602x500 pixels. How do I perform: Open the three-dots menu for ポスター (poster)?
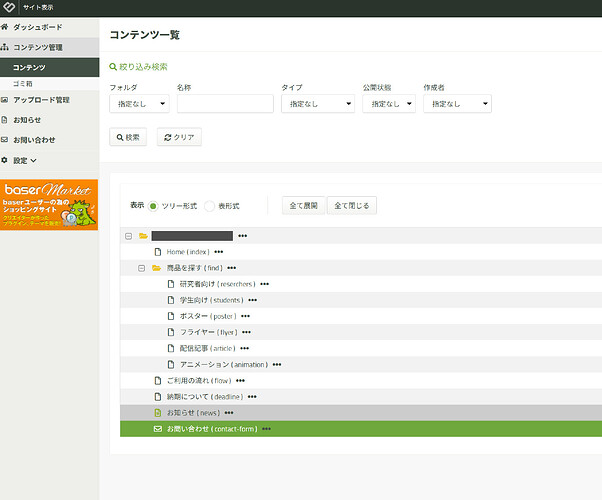246,316
